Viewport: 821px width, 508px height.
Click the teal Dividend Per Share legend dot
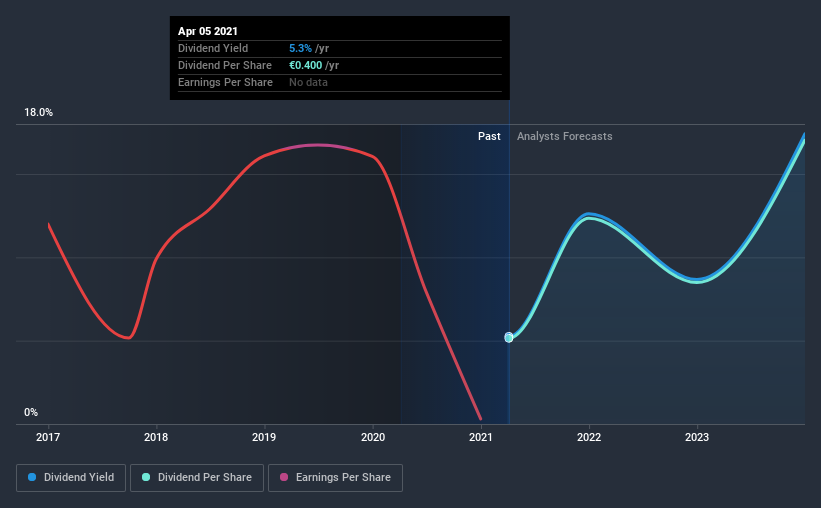coord(146,477)
